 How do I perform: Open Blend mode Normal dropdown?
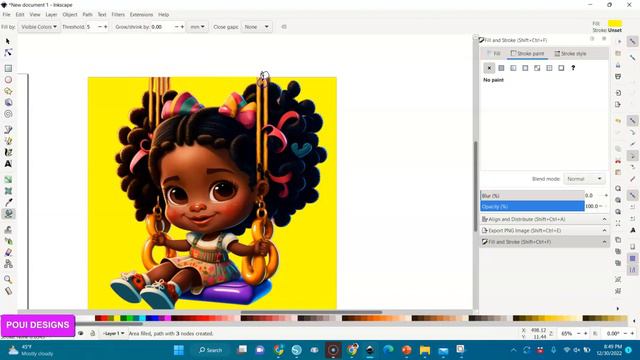click(584, 179)
